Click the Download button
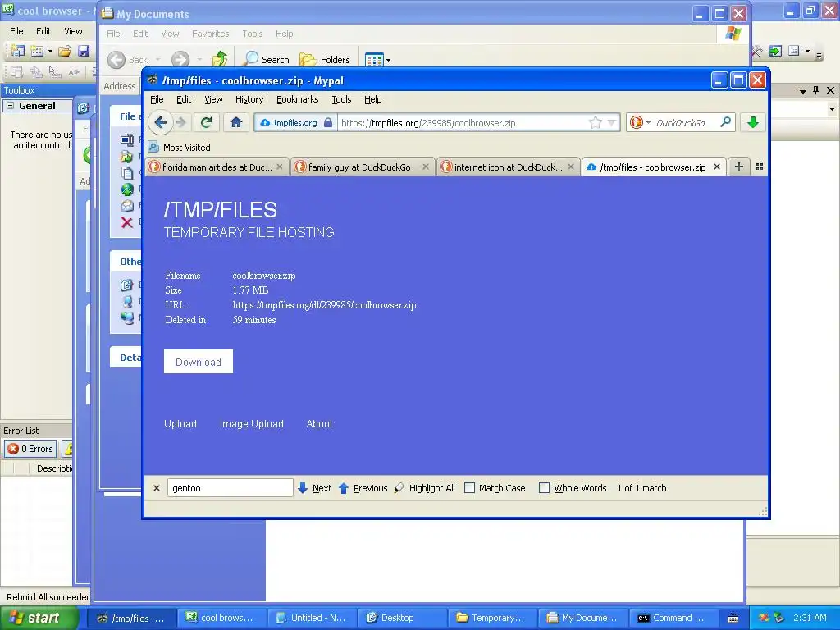The image size is (840, 630). [x=199, y=362]
